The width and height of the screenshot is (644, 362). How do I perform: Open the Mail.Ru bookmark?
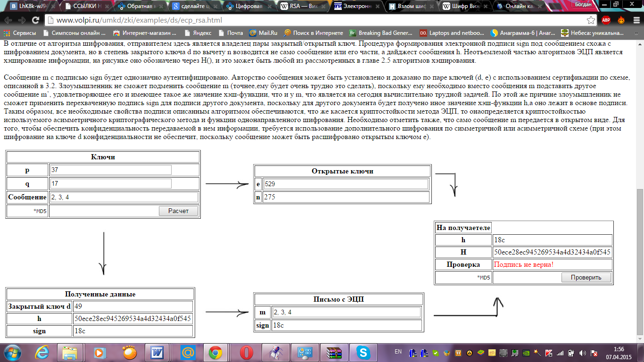point(263,33)
